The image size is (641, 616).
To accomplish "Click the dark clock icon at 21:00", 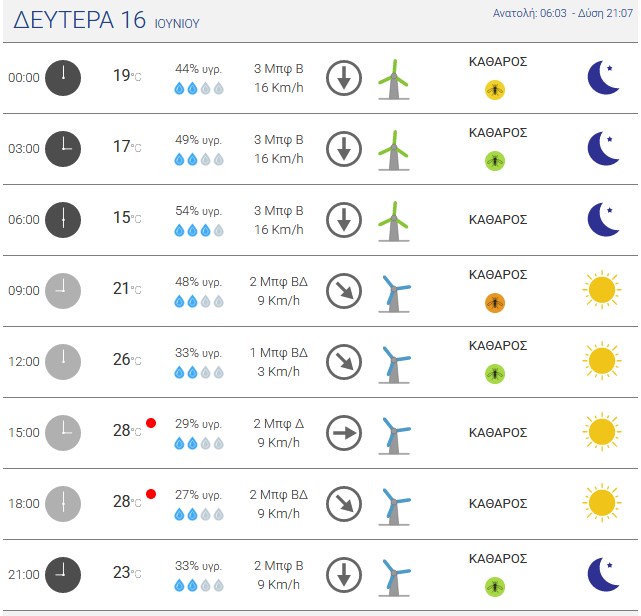I will point(63,574).
